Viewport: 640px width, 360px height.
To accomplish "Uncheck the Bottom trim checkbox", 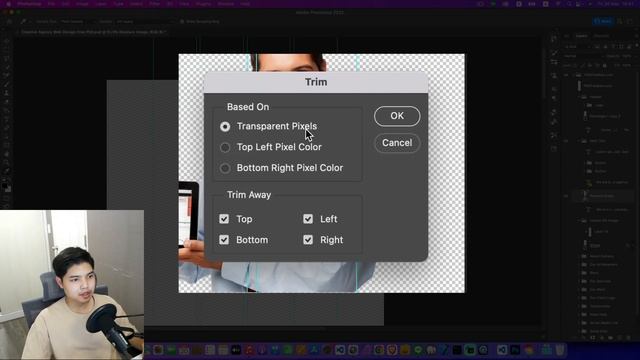I will (x=224, y=240).
